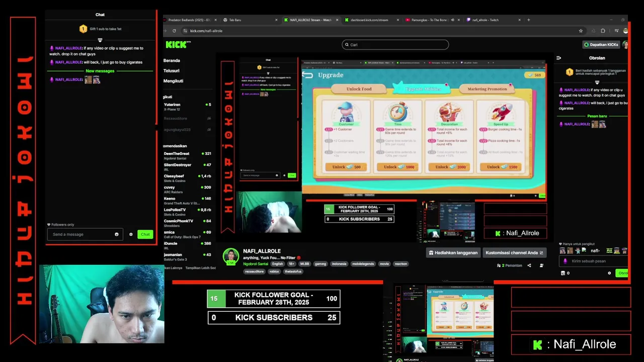Open Beranda in Kick sidebar
This screenshot has height=362, width=644.
point(172,60)
